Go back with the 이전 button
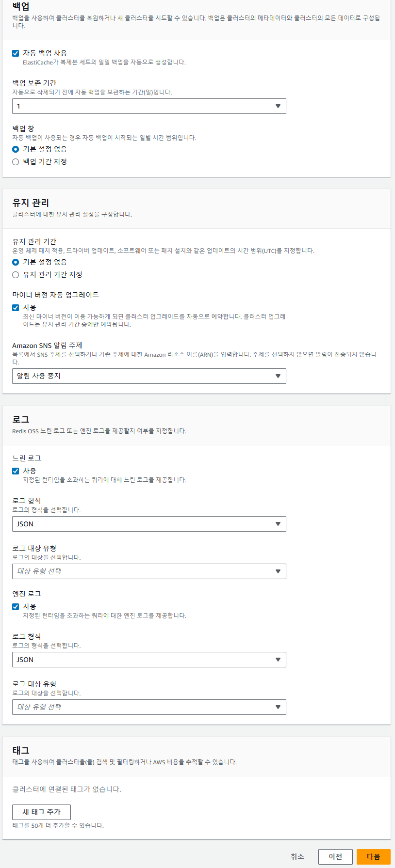This screenshot has height=868, width=395. pyautogui.click(x=335, y=856)
